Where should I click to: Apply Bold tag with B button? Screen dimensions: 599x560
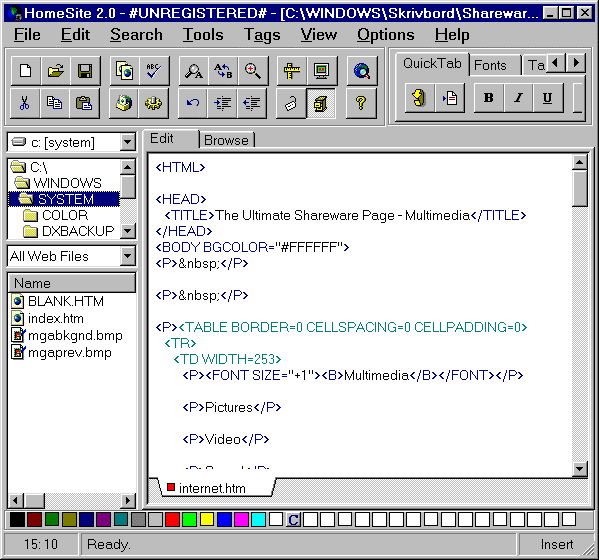pyautogui.click(x=489, y=98)
